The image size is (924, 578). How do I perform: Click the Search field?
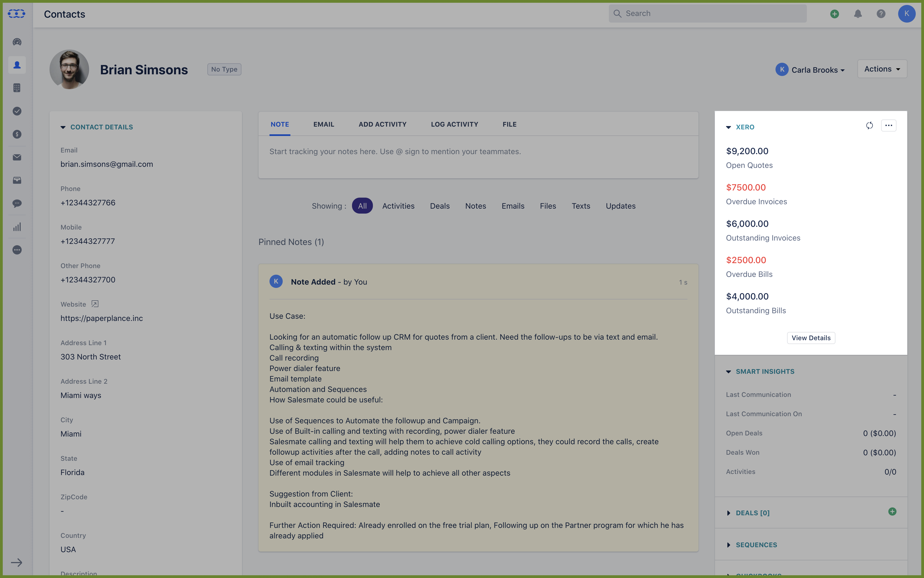[x=708, y=13]
